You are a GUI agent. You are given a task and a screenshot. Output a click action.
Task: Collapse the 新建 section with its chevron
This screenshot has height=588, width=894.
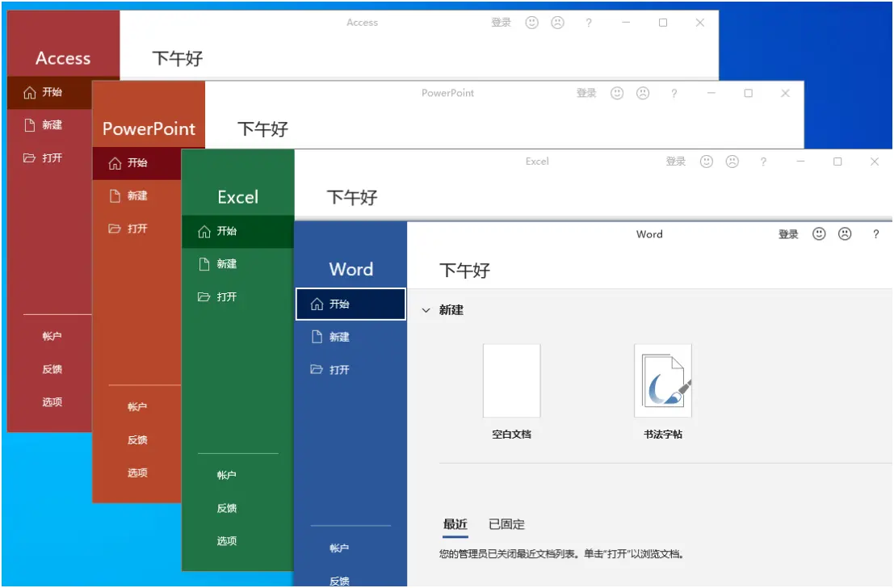point(424,309)
